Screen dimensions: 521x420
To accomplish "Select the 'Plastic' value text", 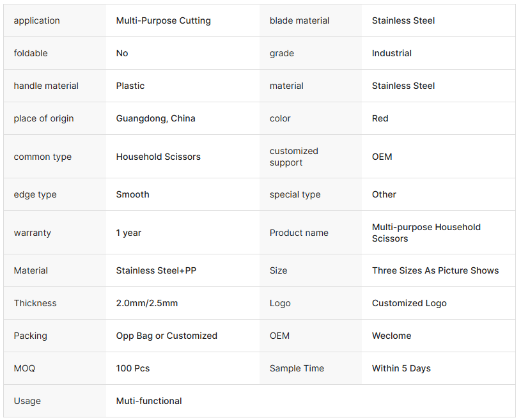I will pos(130,86).
